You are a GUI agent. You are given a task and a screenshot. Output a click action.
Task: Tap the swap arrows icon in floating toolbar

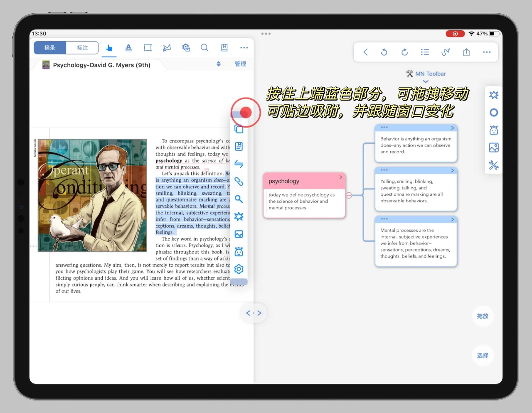[x=239, y=164]
